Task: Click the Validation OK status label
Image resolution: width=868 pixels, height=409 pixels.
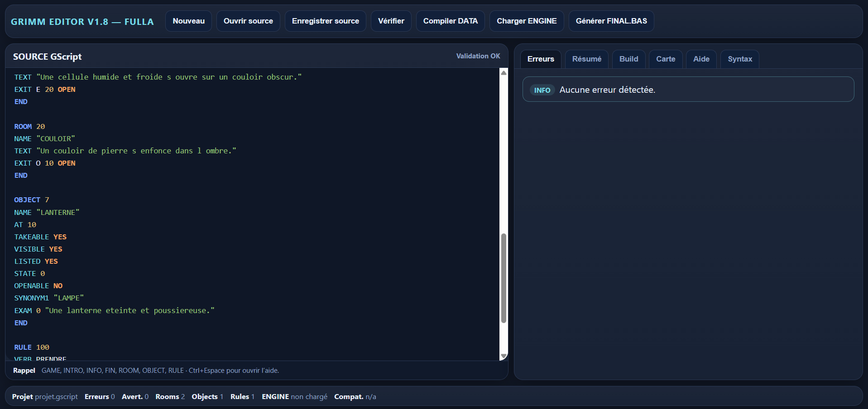Action: [x=478, y=56]
